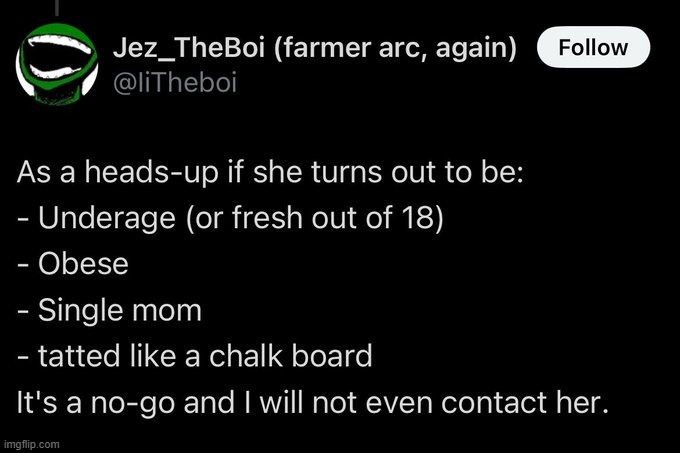Click the words "chalk board"
Image resolution: width=680 pixels, height=453 pixels.
pos(291,356)
